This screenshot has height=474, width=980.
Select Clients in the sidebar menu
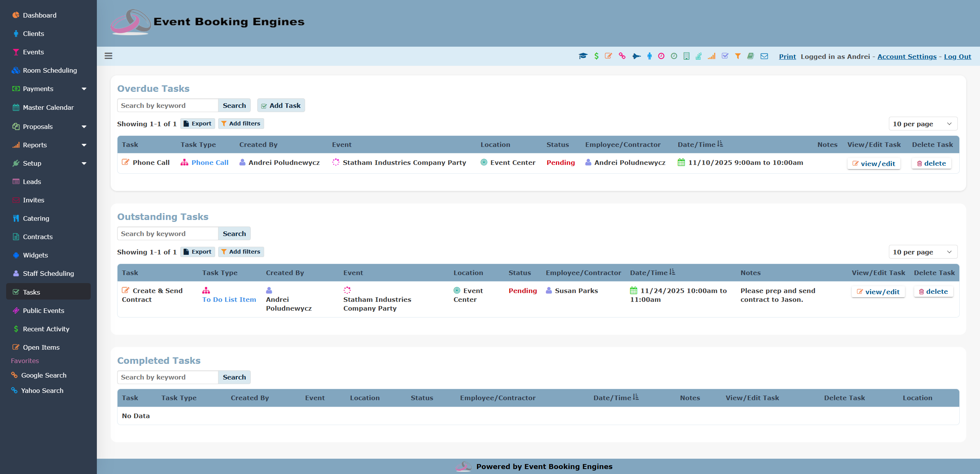click(x=33, y=34)
